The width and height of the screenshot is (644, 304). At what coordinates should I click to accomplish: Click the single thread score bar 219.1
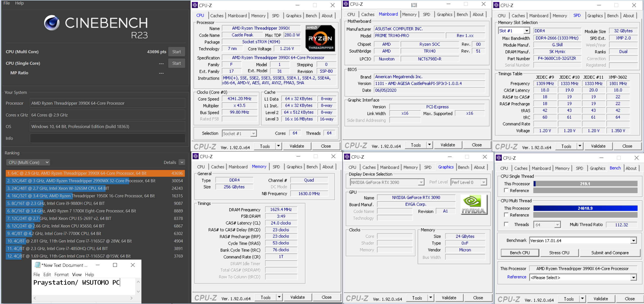(585, 184)
